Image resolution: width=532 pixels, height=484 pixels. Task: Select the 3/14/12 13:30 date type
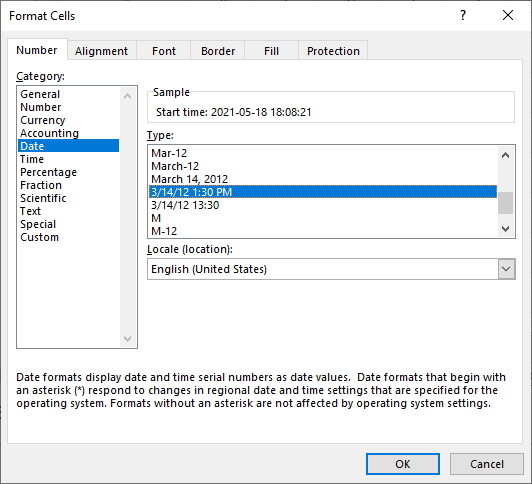point(185,205)
